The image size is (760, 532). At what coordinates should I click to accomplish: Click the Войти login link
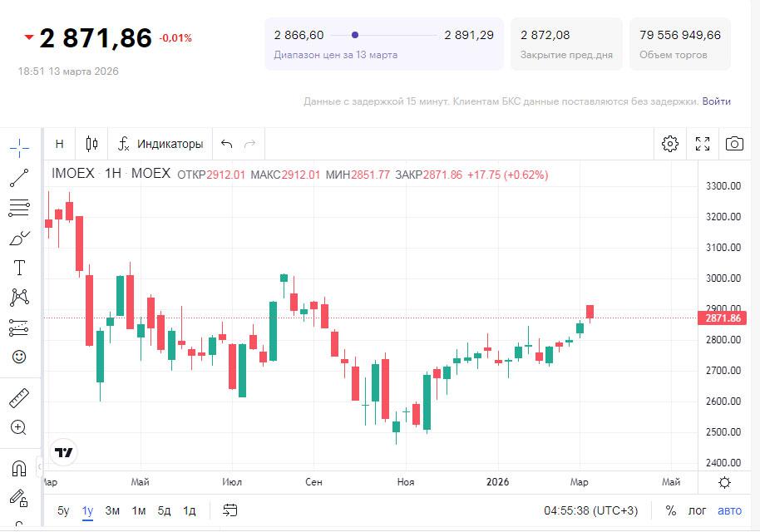pyautogui.click(x=716, y=101)
